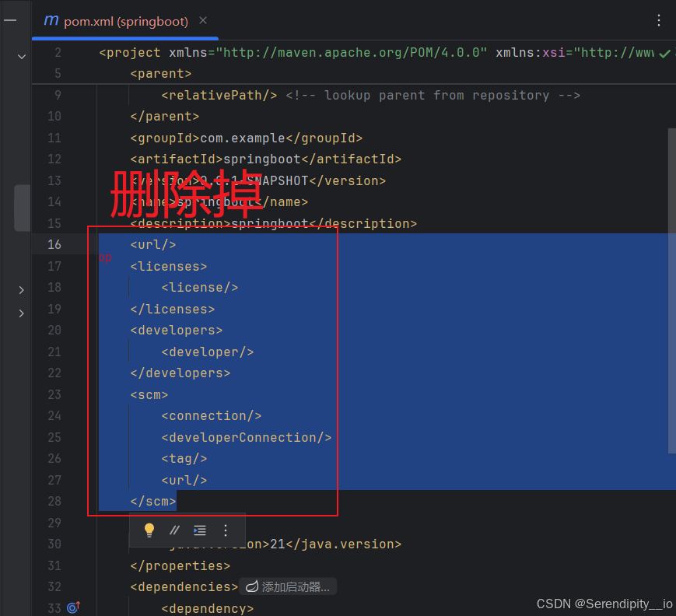Click the add starters button beside dependencies
This screenshot has height=616, width=676.
[x=288, y=586]
